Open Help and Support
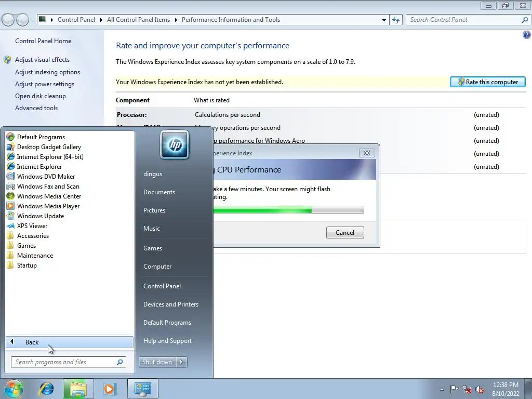This screenshot has height=399, width=532. [167, 341]
